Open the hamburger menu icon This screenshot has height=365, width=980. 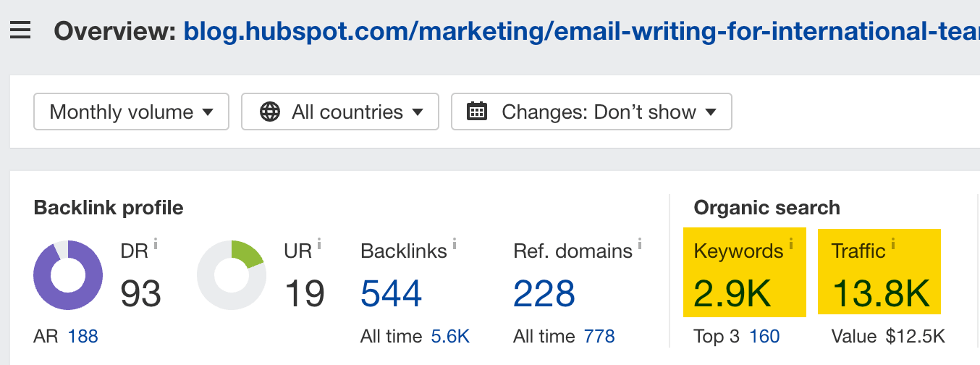coord(20,31)
